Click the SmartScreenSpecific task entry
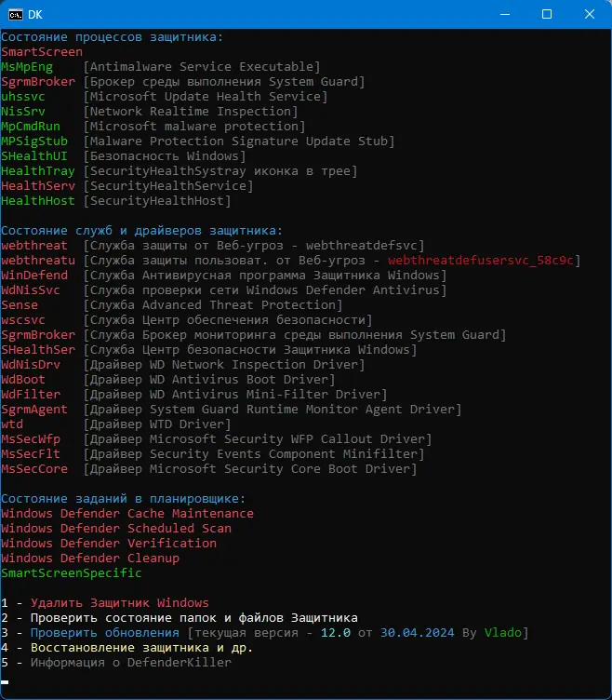This screenshot has width=612, height=700. pyautogui.click(x=72, y=572)
